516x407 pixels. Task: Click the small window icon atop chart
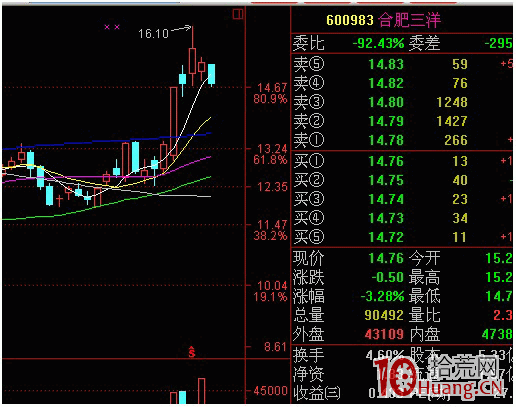pos(238,14)
